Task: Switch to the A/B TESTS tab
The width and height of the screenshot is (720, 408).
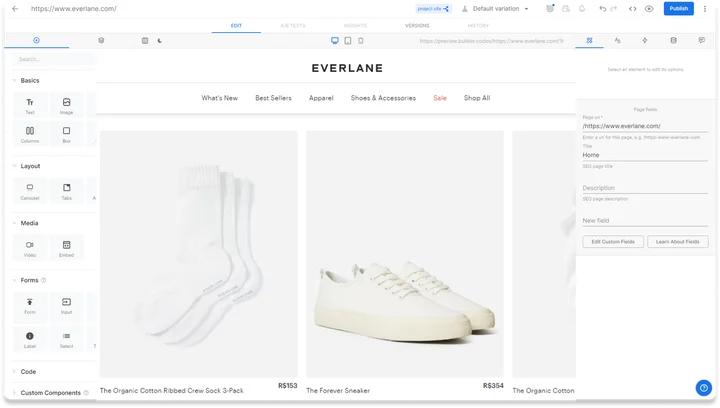Action: click(x=292, y=26)
